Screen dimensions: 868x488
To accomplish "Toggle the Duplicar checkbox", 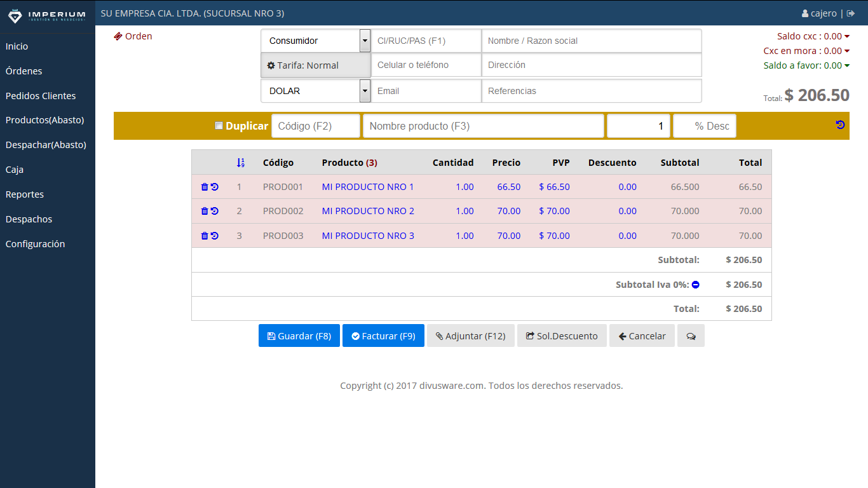I will [219, 126].
